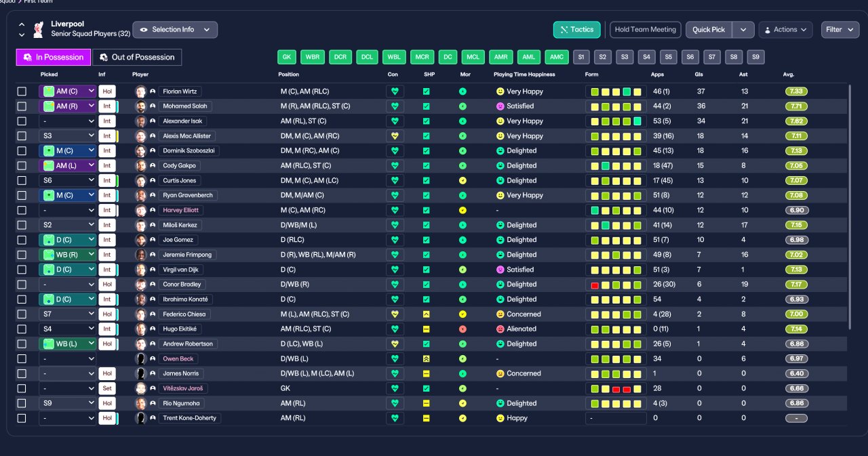Click the Quick Pick button
The image size is (868, 456).
[709, 30]
